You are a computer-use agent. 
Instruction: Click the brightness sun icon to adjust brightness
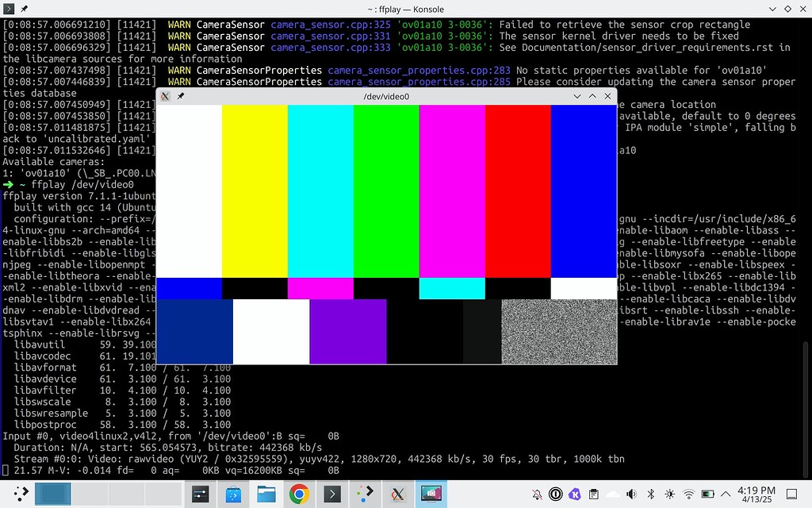pyautogui.click(x=670, y=493)
